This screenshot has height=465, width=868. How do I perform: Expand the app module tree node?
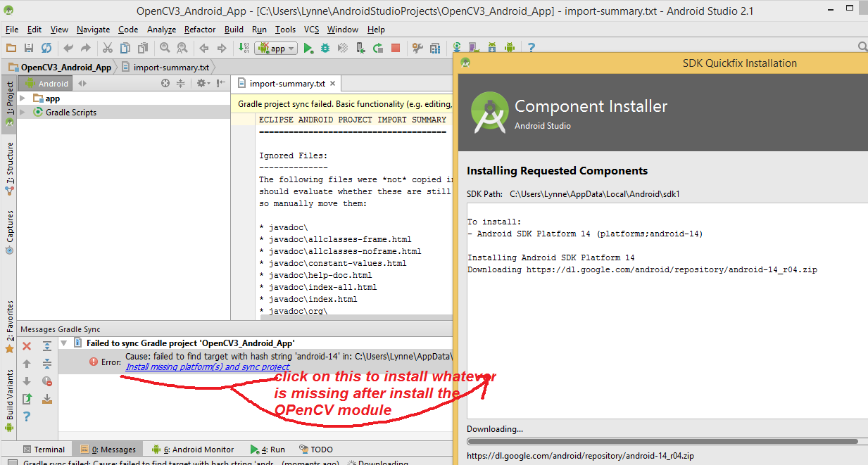[x=23, y=98]
